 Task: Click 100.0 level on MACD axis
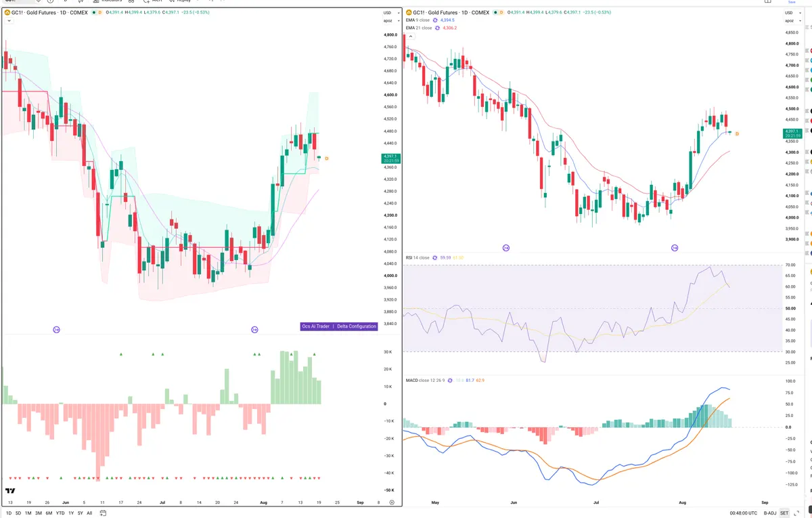[x=790, y=381]
